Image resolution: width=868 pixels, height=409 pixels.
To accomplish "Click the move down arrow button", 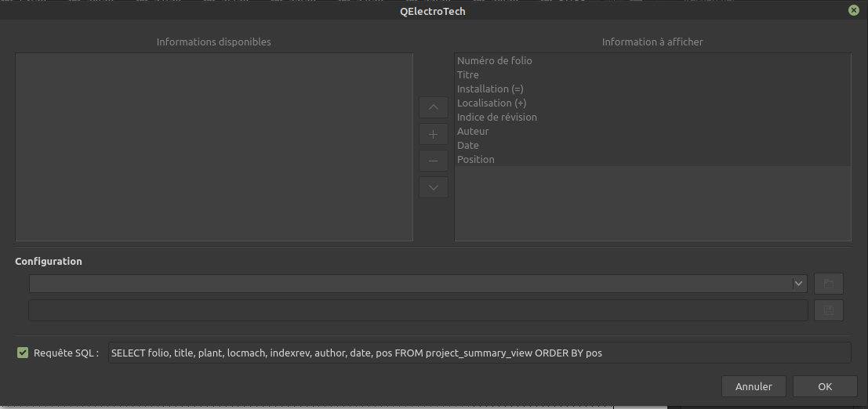I will pyautogui.click(x=434, y=187).
